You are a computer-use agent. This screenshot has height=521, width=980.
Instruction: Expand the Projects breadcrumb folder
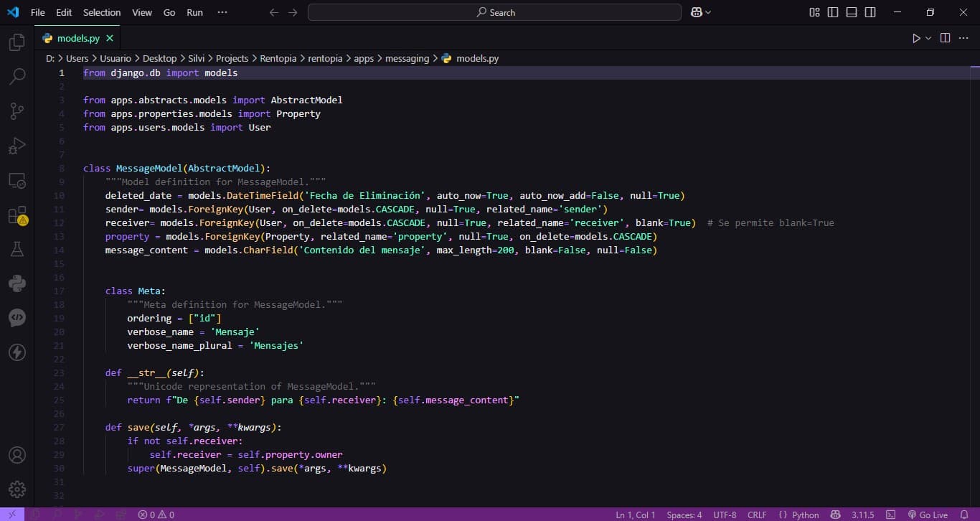[x=232, y=59]
